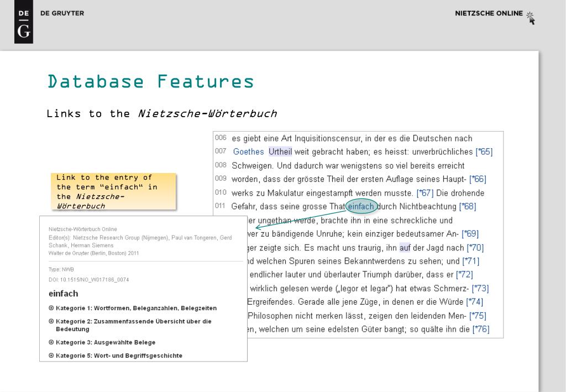Open Kategorie 2: Zusammenfassende Übersicht section
Image resolution: width=566 pixels, height=392 pixels.
(x=134, y=325)
